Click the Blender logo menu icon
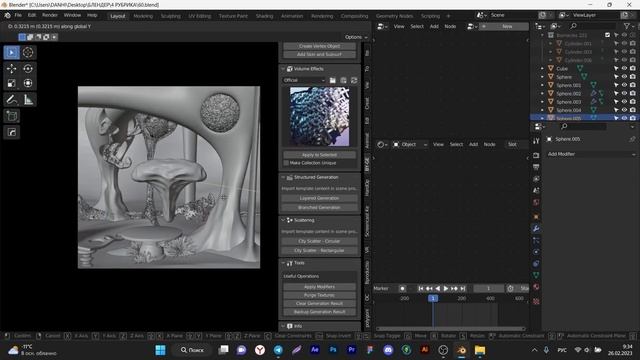This screenshot has width=640, height=360. click(7, 15)
